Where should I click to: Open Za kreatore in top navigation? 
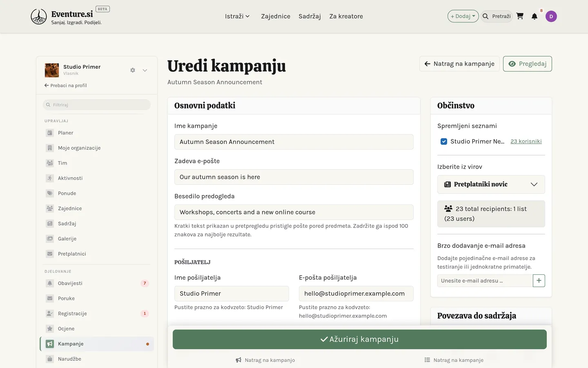coord(346,16)
